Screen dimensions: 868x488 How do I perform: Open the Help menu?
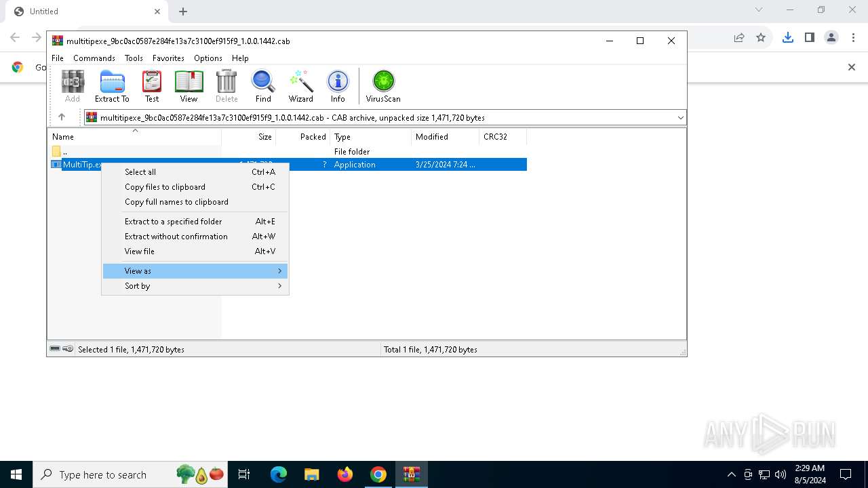[x=240, y=58]
